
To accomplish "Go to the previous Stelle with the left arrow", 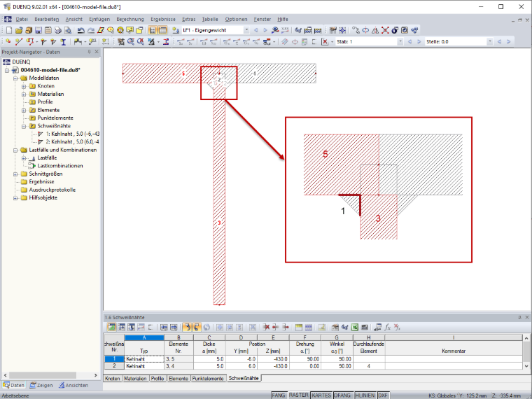I will (499, 41).
